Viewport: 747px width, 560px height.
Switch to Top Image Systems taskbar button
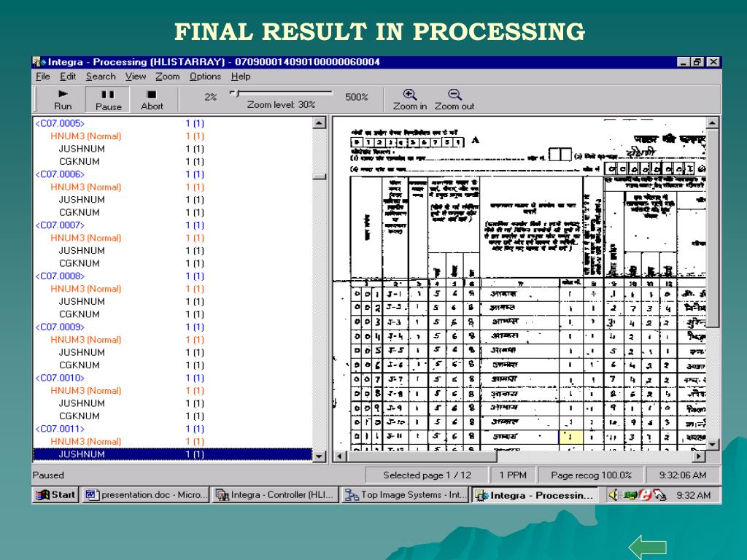pos(406,495)
